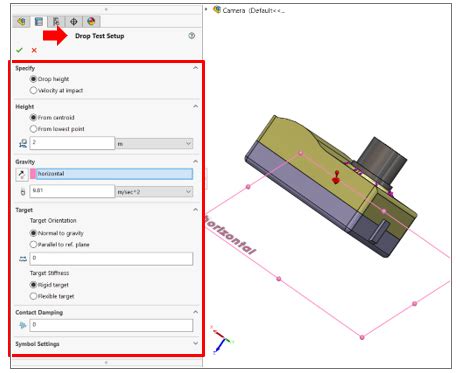The height and width of the screenshot is (373, 460).
Task: Open the gravity unit dropdown m/sec^2
Action: (154, 192)
